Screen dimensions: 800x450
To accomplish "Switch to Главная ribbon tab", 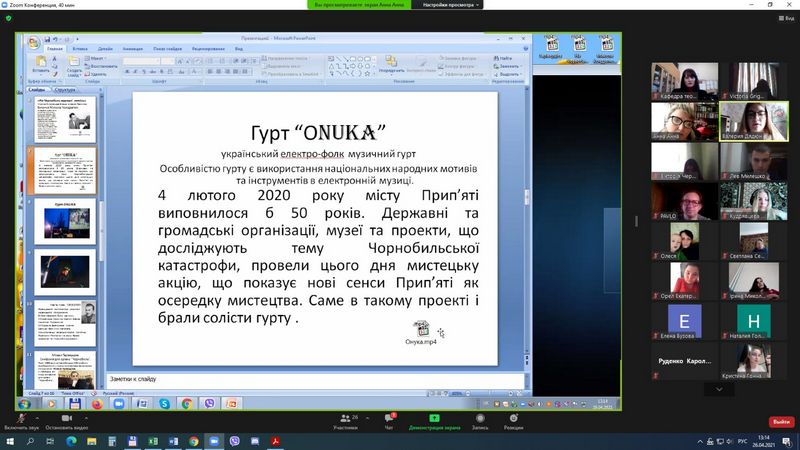I will [55, 49].
